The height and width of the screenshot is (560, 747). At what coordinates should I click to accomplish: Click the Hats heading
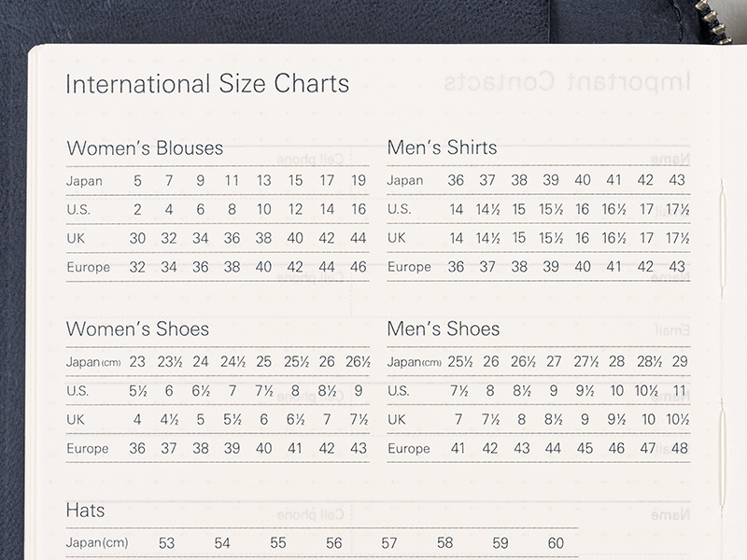coord(85,511)
